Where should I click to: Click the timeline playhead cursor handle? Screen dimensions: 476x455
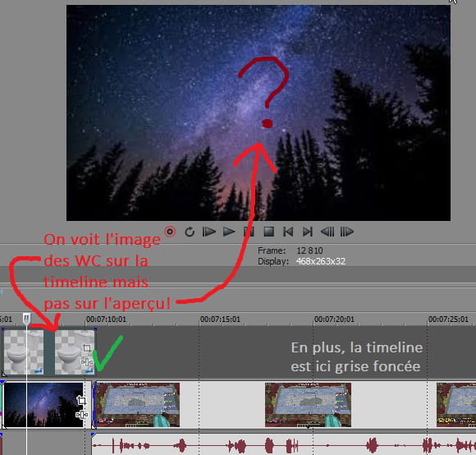coord(27,319)
